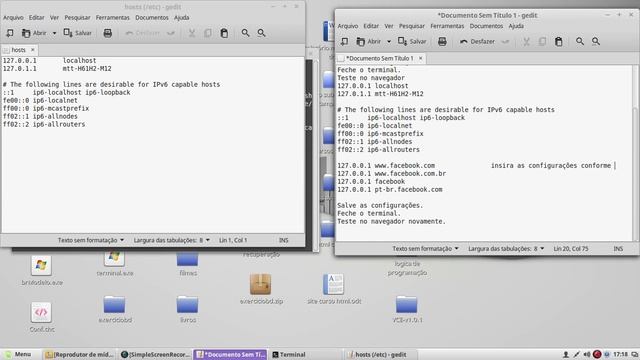The image size is (640, 360).
Task: Close the hosts tab
Action: 33,50
